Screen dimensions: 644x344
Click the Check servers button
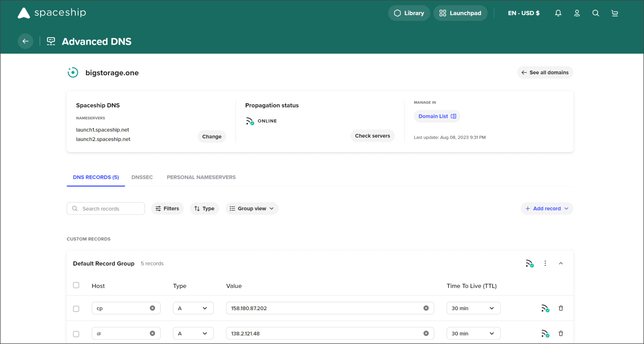[x=372, y=136]
